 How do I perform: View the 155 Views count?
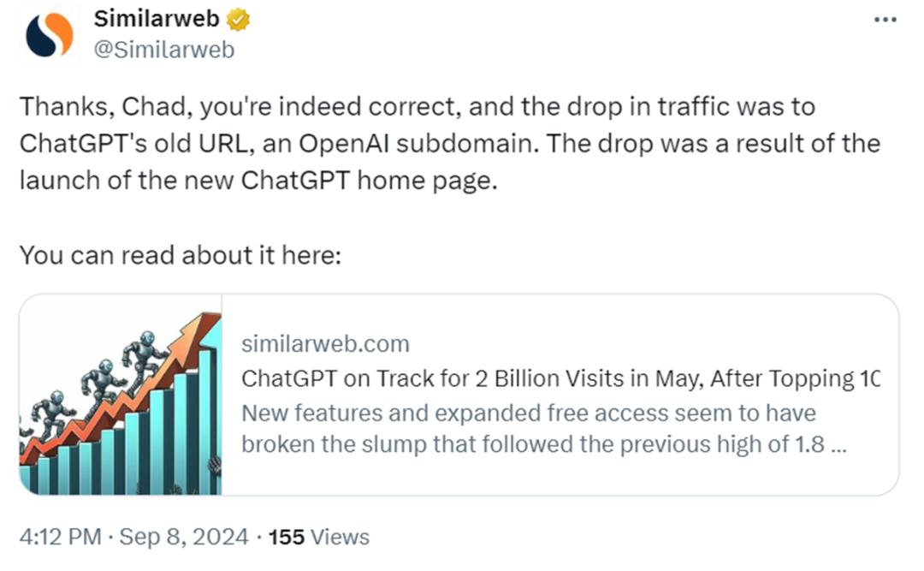click(319, 538)
